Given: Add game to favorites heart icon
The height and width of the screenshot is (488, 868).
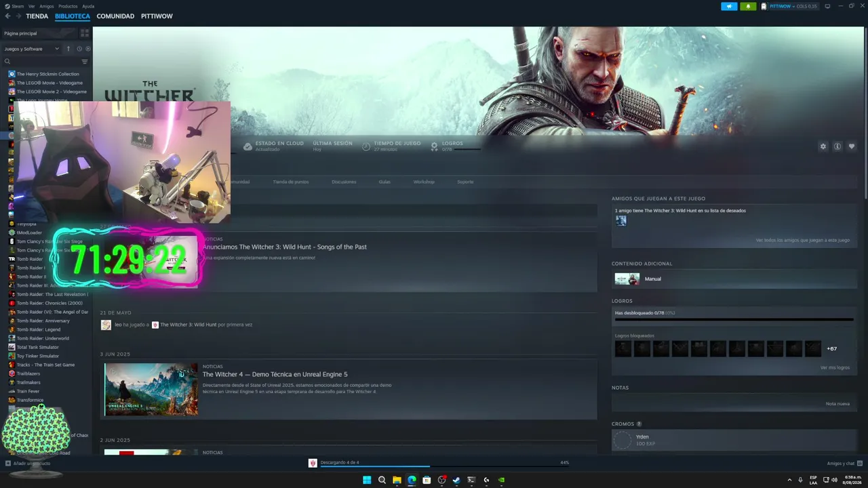Looking at the screenshot, I should (x=852, y=146).
